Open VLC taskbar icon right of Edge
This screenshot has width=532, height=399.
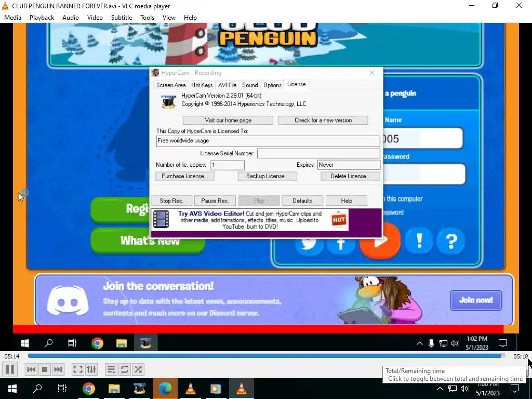[190, 389]
